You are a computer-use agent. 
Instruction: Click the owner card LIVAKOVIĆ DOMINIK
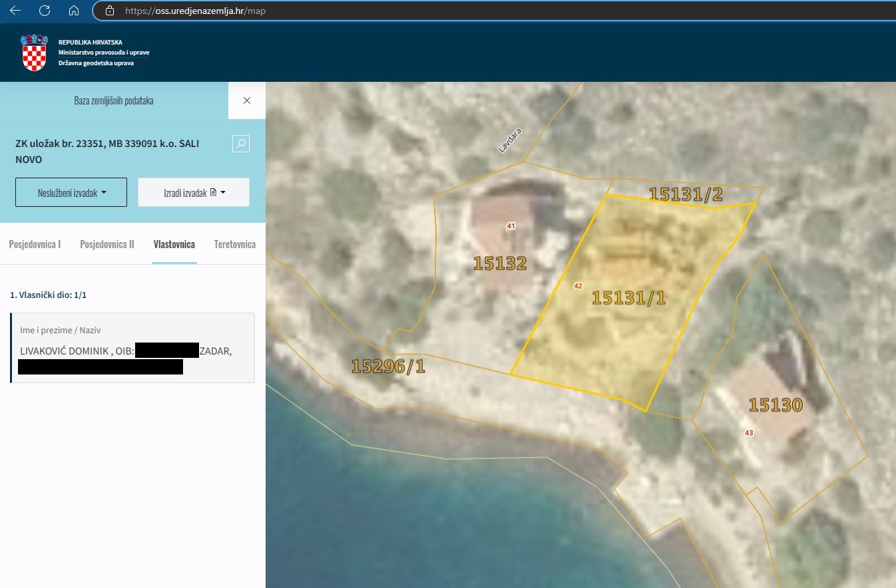click(x=132, y=348)
